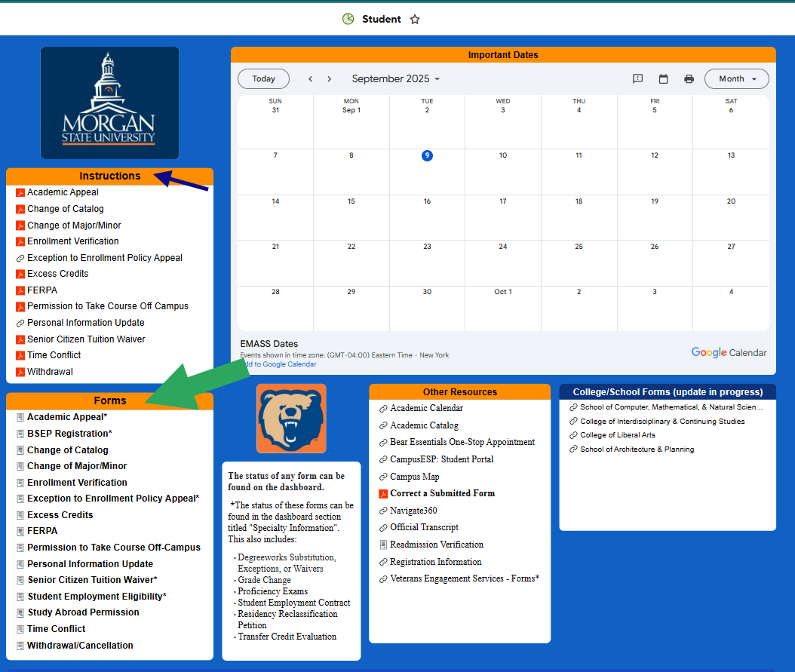
Task: Open Exception to Enrollment Policy Appeal instructions
Action: [x=105, y=258]
